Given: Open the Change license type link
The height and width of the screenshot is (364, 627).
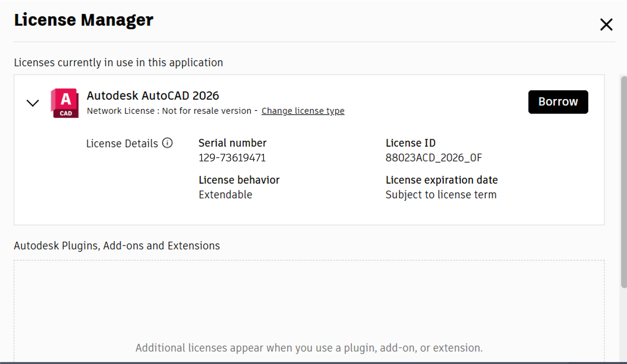Looking at the screenshot, I should pyautogui.click(x=303, y=111).
